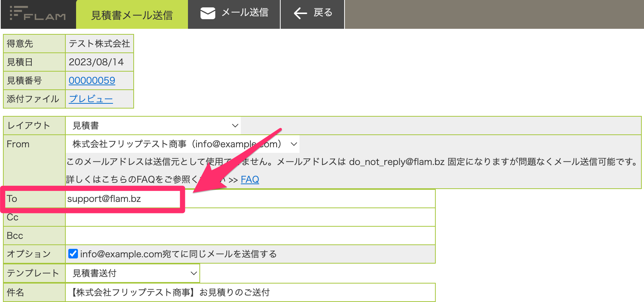644x302 pixels.
Task: Open the FAQ link
Action: click(x=250, y=179)
